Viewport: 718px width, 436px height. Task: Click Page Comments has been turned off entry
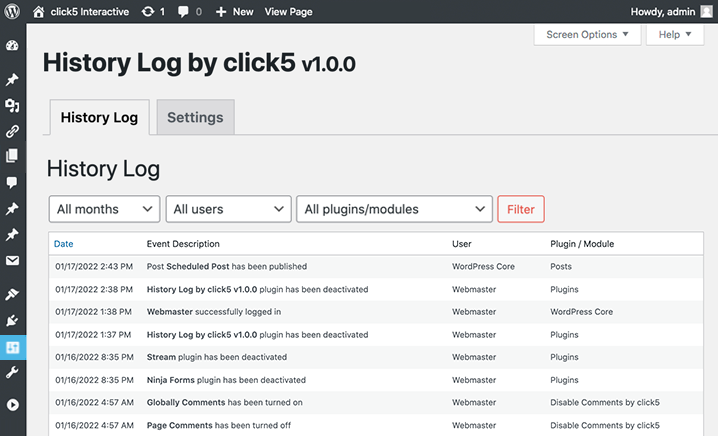click(218, 425)
